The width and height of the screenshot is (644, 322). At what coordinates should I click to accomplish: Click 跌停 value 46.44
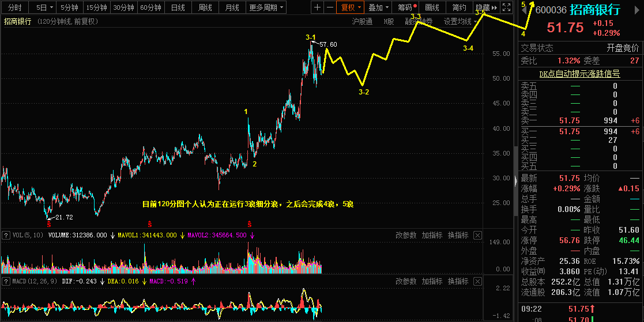629,240
